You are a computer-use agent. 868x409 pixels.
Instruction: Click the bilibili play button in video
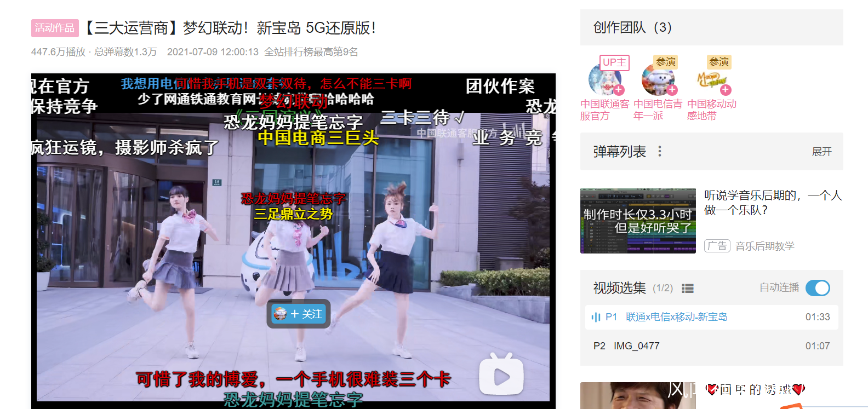pos(501,375)
